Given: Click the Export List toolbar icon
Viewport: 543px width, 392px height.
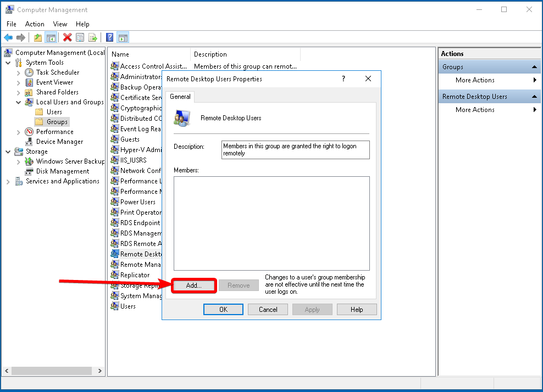Looking at the screenshot, I should [93, 37].
